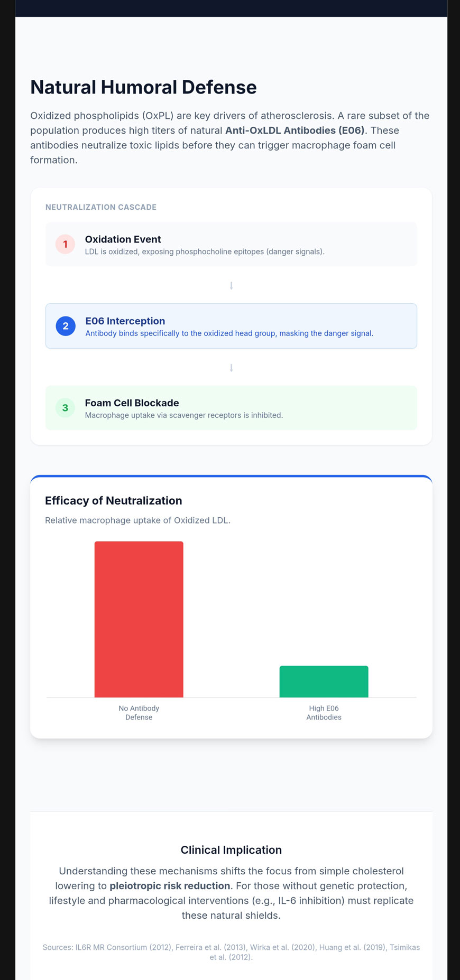This screenshot has height=980, width=460.
Task: Click the down arrow above Foam Cell Blockade
Action: tap(231, 368)
